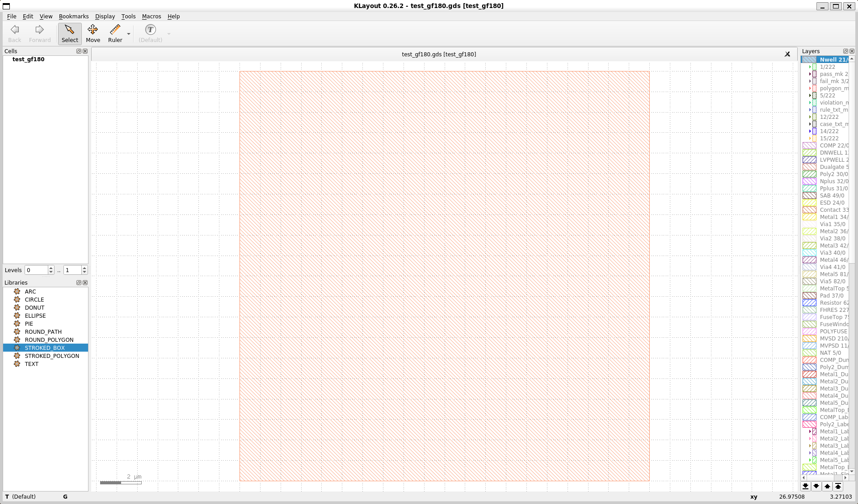Move selected layer down one step
Screen dimensions: 858x504
[816, 486]
